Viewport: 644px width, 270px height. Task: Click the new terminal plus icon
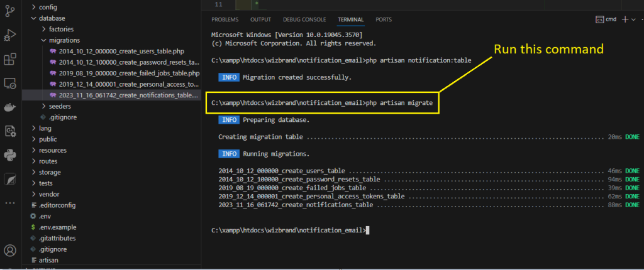[x=625, y=19]
